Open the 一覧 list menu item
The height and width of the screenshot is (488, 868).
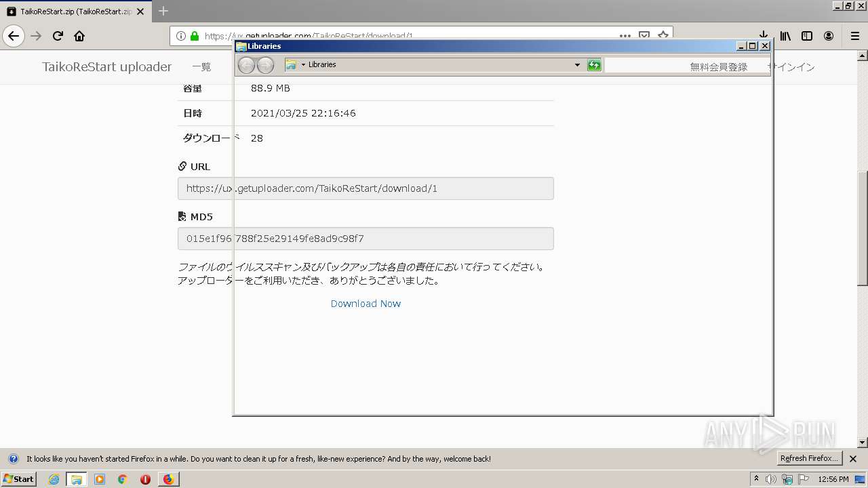[x=201, y=67]
